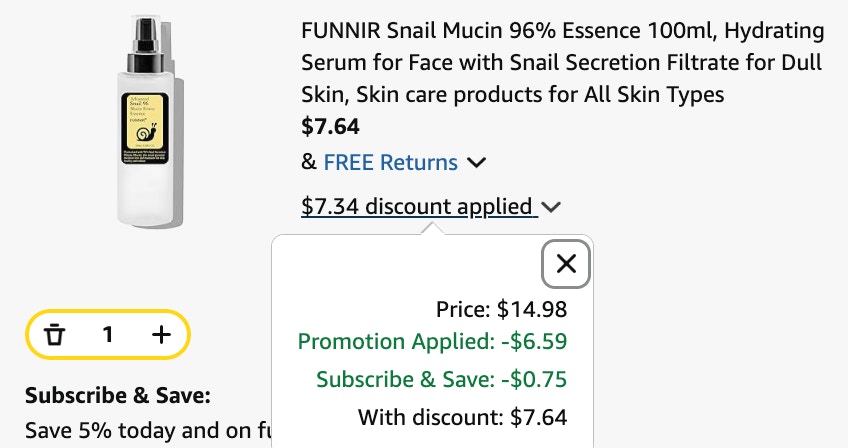
Task: Increase quantity with the plus icon
Action: [x=161, y=335]
